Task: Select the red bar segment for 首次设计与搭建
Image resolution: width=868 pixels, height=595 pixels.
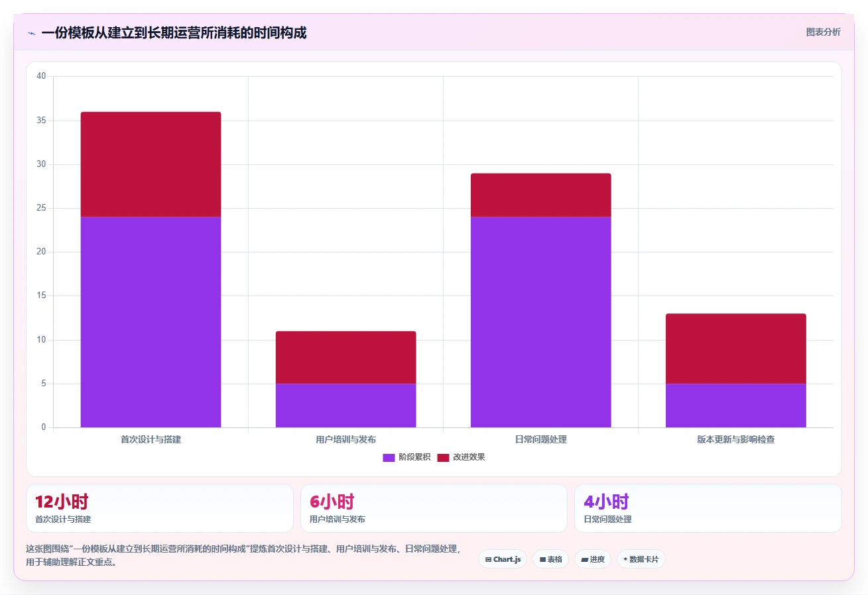Action: [x=151, y=164]
